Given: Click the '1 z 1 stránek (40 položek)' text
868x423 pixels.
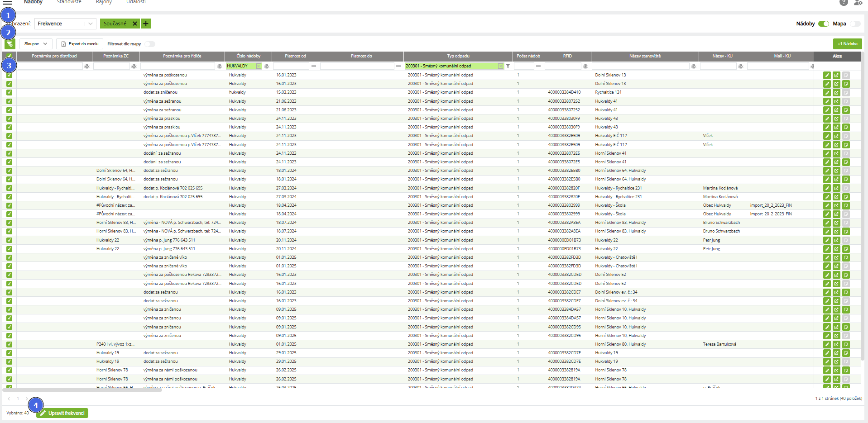Looking at the screenshot, I should click(x=839, y=399).
